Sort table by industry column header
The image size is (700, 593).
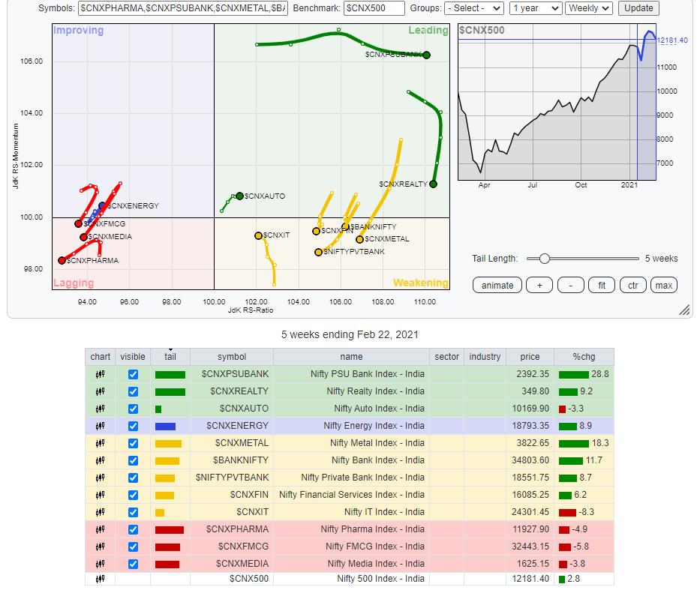pyautogui.click(x=485, y=357)
